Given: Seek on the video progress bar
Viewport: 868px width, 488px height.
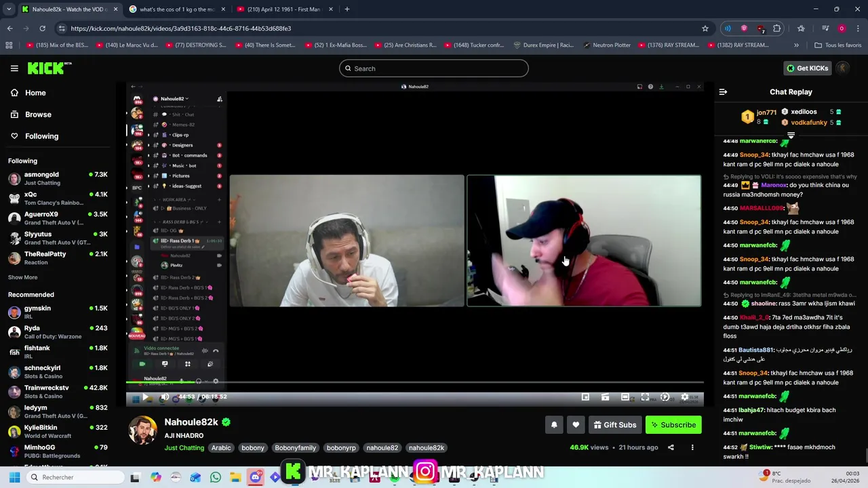Looking at the screenshot, I should pyautogui.click(x=414, y=382).
